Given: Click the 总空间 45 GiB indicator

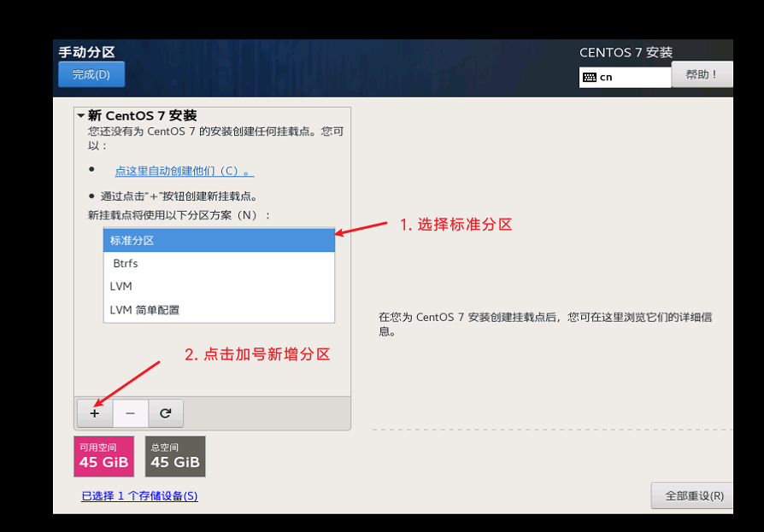Looking at the screenshot, I should 175,457.
